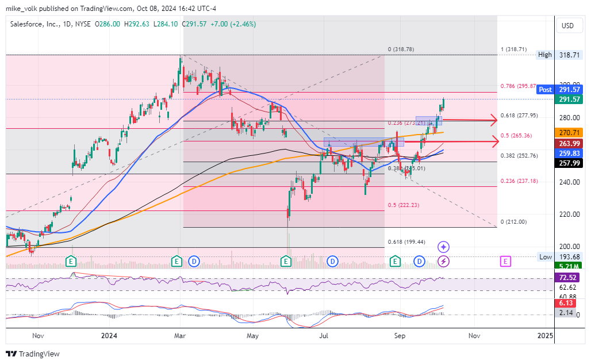Click the green 291.57 last price label

point(569,99)
